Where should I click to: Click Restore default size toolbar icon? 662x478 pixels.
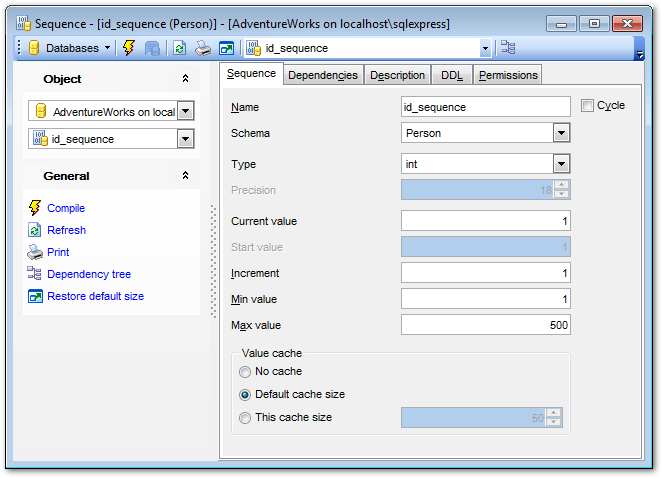click(226, 47)
